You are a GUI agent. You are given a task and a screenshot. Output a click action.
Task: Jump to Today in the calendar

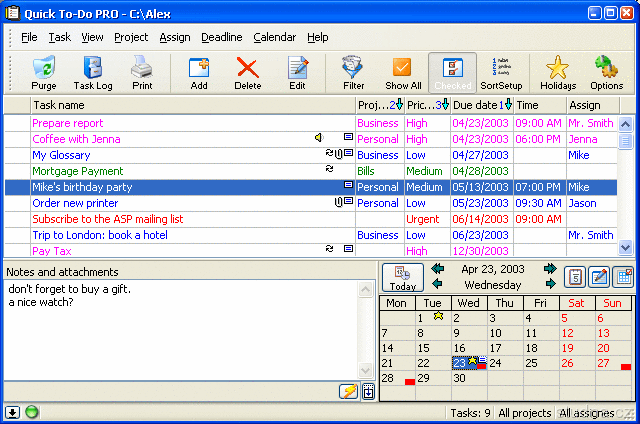403,277
